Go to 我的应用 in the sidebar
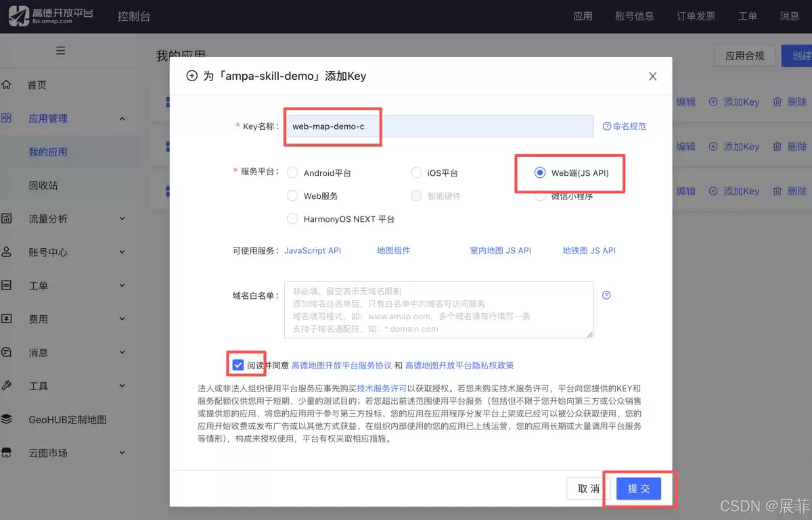This screenshot has height=520, width=812. click(48, 152)
